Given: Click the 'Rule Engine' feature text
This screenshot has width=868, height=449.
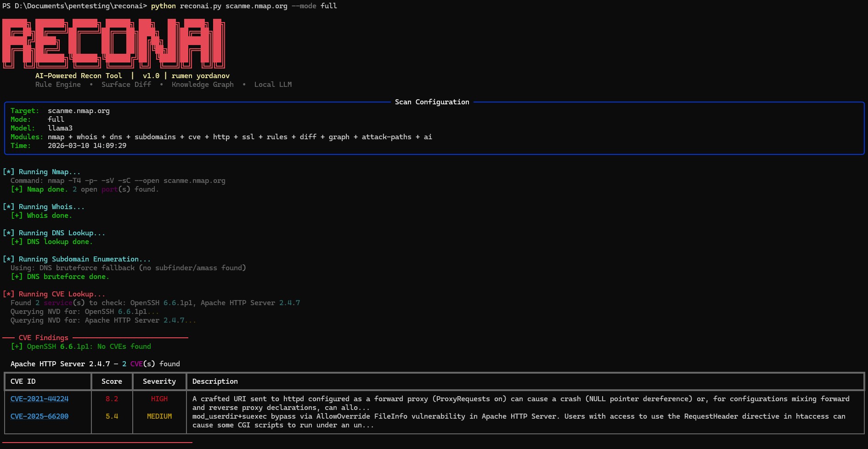Looking at the screenshot, I should [58, 85].
